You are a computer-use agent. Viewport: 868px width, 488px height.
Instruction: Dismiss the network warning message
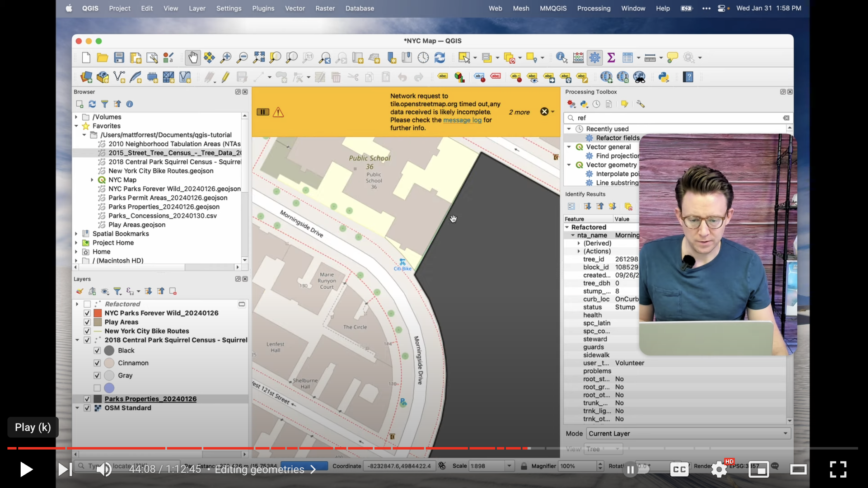click(x=544, y=112)
